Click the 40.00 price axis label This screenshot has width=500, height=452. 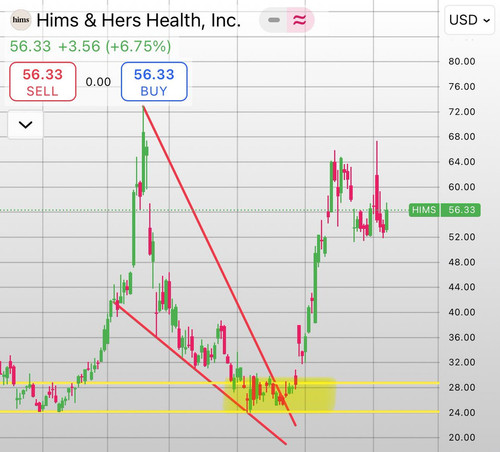pos(462,312)
